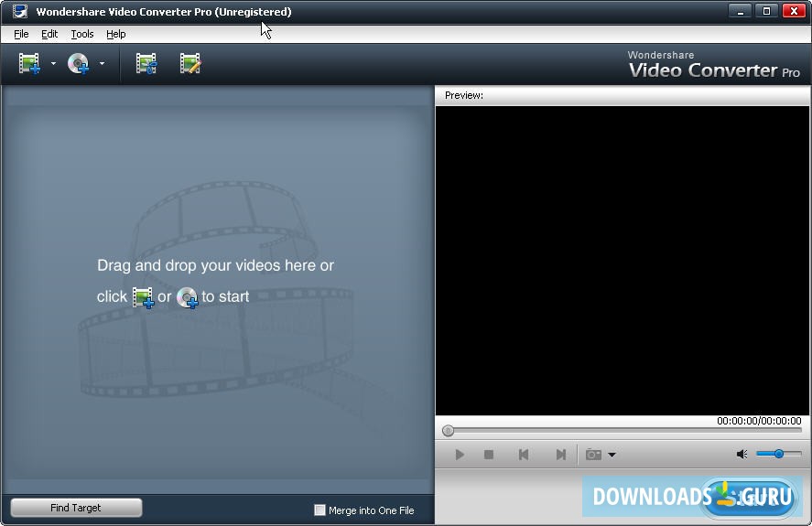Viewport: 812px width, 526px height.
Task: Open the Help menu
Action: (x=116, y=34)
